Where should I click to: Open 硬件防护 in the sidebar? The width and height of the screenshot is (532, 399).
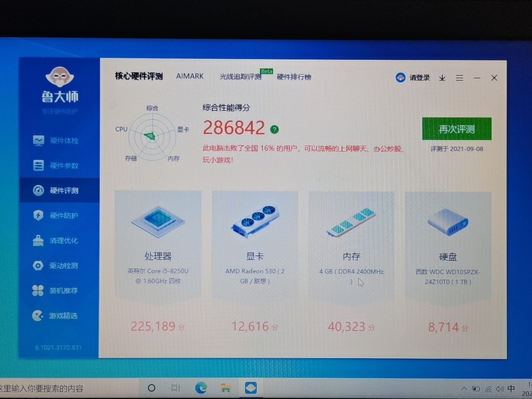click(x=59, y=216)
